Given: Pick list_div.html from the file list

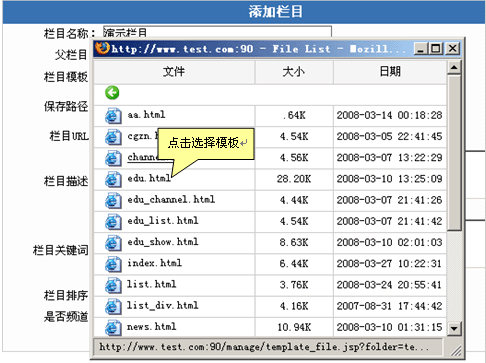Looking at the screenshot, I should pos(163,305).
